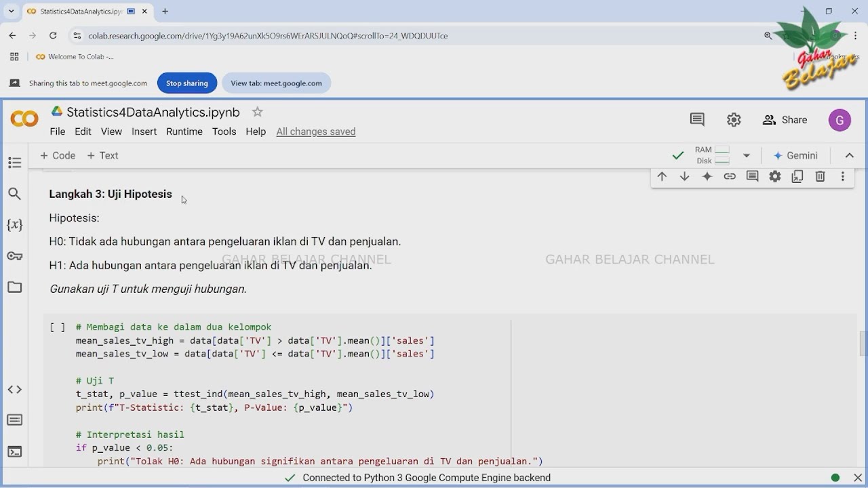Open the Variables {x} panel

pos(14,224)
